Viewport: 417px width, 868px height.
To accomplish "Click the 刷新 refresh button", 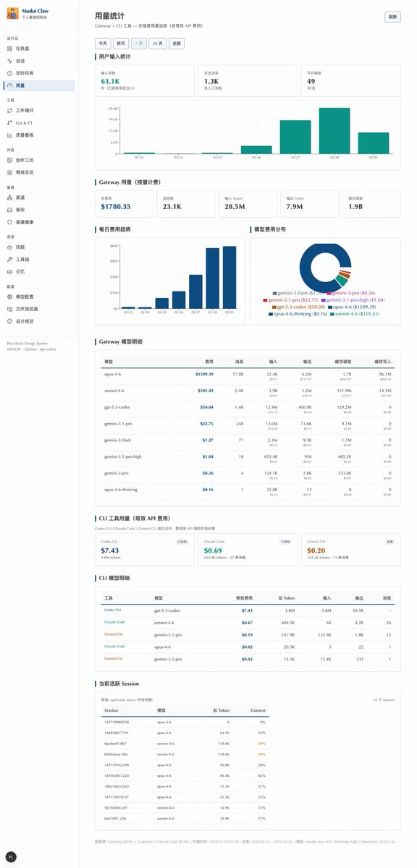I will pos(392,17).
